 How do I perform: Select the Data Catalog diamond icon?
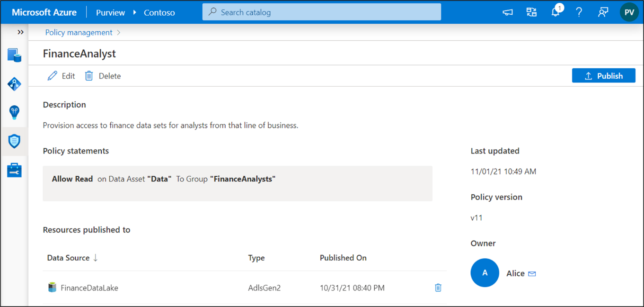click(14, 84)
